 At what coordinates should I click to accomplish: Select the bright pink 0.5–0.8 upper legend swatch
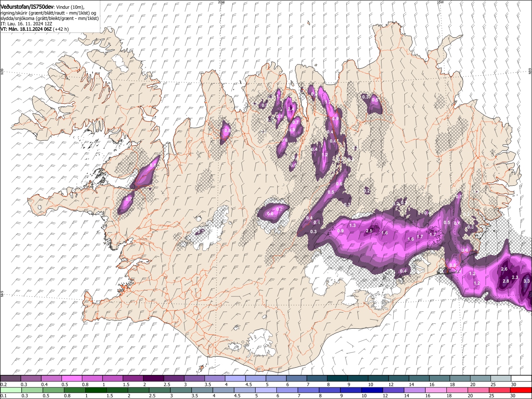[x=71, y=378]
